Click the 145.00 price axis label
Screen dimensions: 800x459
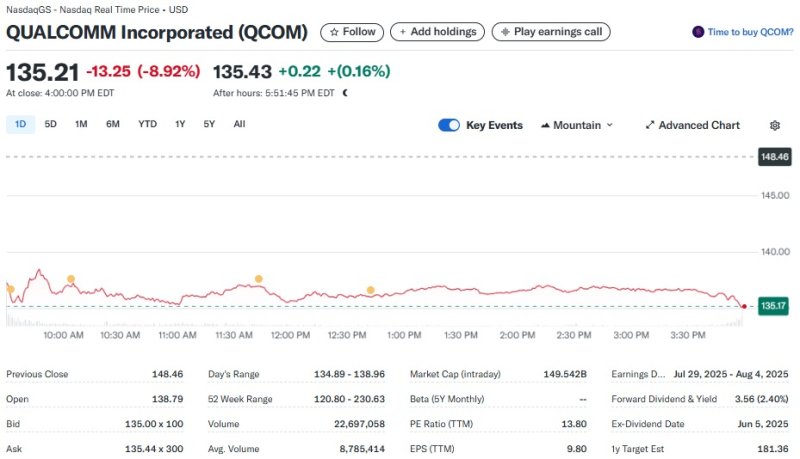pyautogui.click(x=775, y=195)
